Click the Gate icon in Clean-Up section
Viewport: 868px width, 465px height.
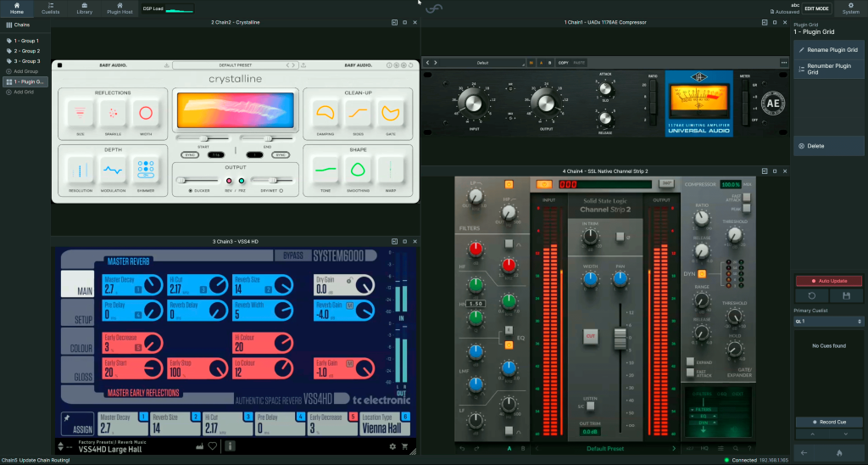pyautogui.click(x=390, y=114)
